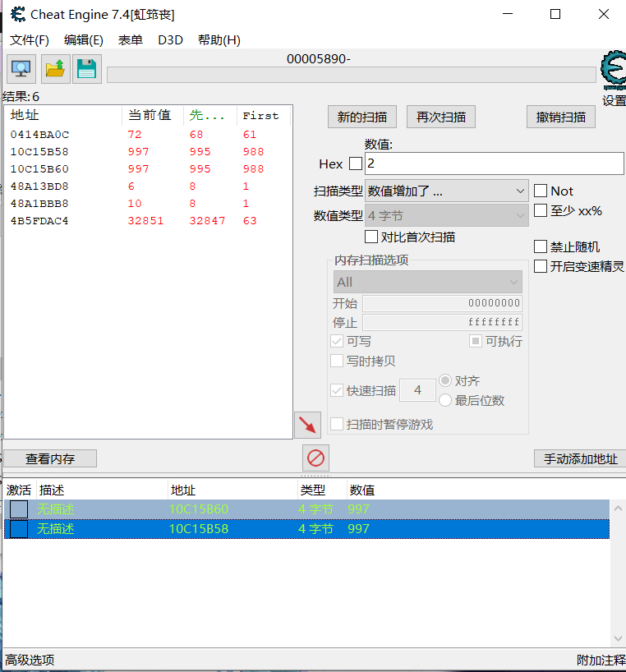The height and width of the screenshot is (672, 626).
Task: Click the 开始 start address field
Action: pyautogui.click(x=442, y=303)
